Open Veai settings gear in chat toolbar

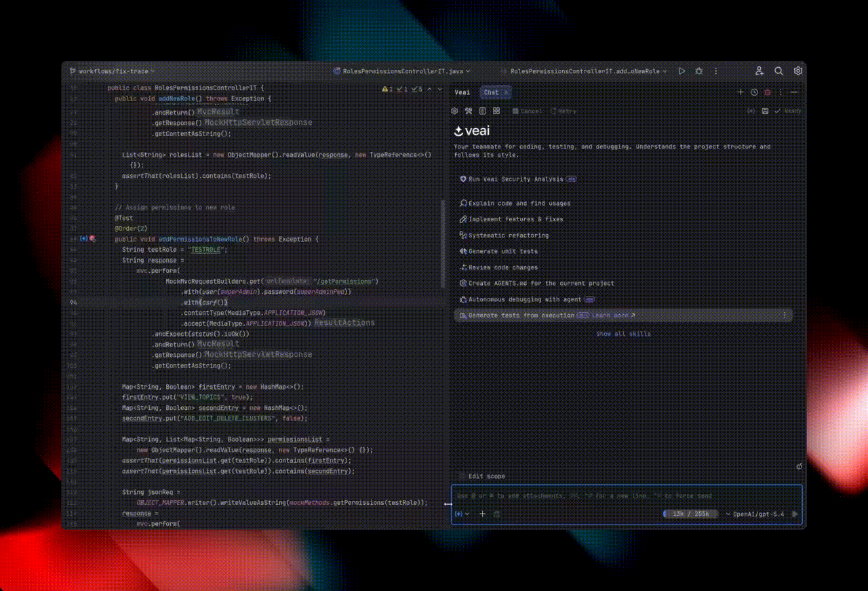(x=455, y=111)
